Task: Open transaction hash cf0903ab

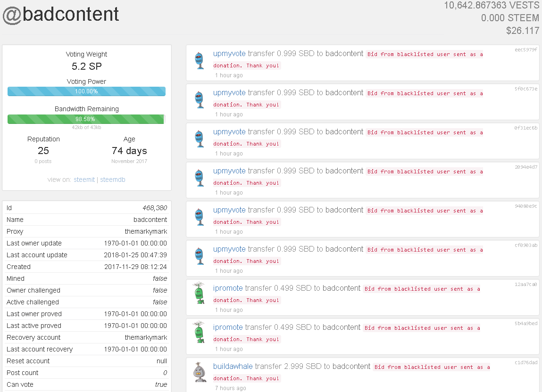Action: [x=526, y=245]
